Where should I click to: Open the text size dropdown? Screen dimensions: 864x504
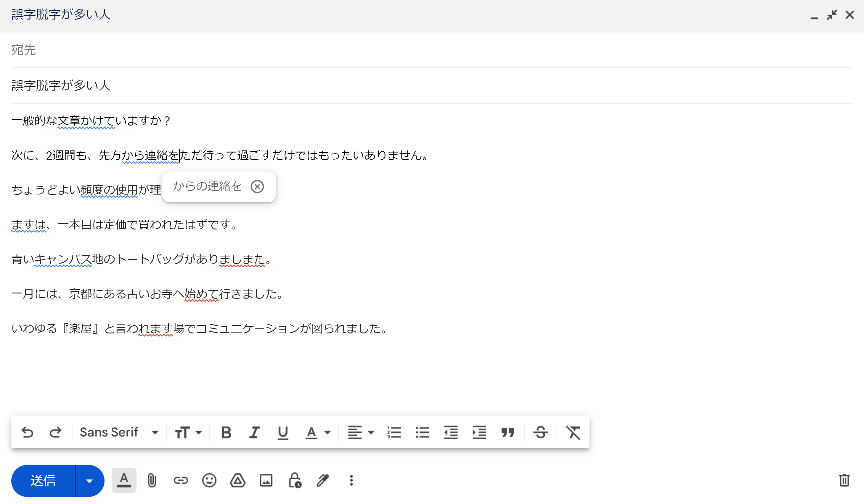[x=187, y=432]
